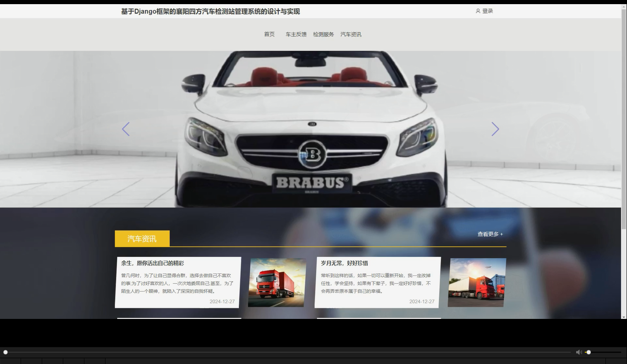Open article 岁月无常，好好珍惜

pyautogui.click(x=345, y=263)
